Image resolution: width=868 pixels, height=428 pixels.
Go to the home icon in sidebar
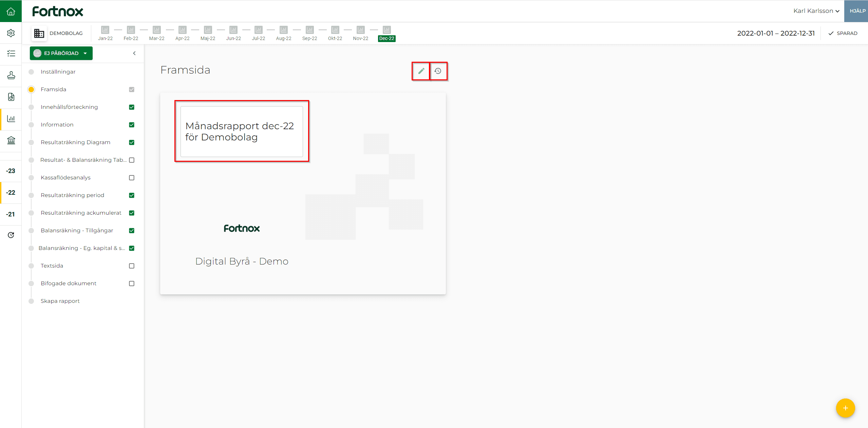click(11, 12)
